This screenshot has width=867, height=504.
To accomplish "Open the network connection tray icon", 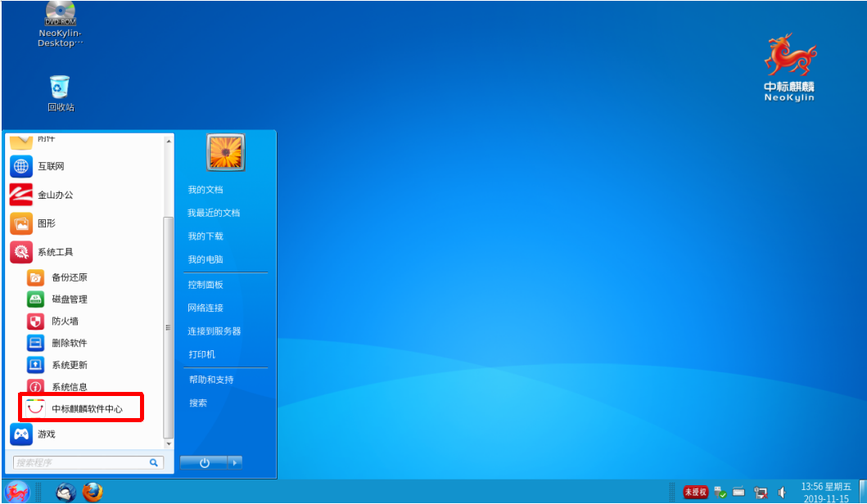I will click(x=761, y=493).
